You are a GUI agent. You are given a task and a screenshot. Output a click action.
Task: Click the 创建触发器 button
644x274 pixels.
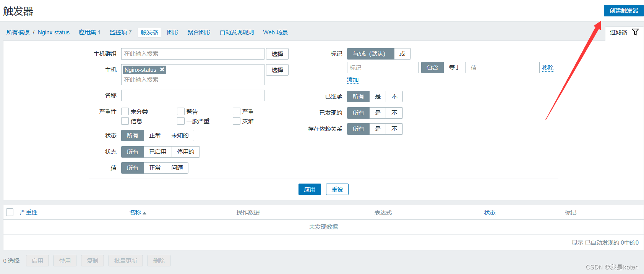pyautogui.click(x=623, y=11)
